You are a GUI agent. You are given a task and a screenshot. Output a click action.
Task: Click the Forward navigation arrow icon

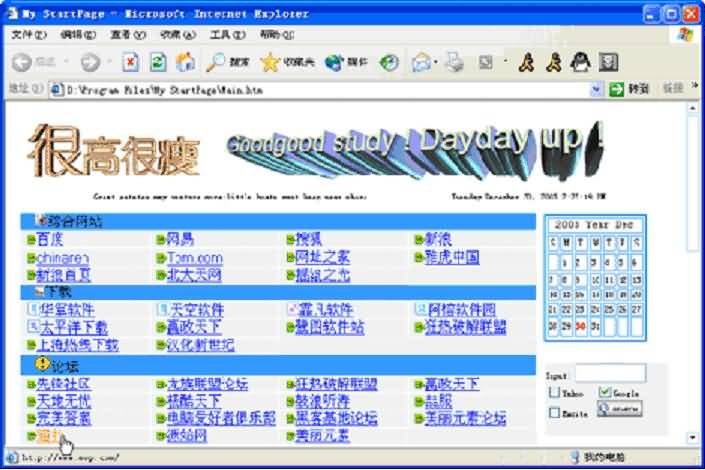[x=90, y=62]
